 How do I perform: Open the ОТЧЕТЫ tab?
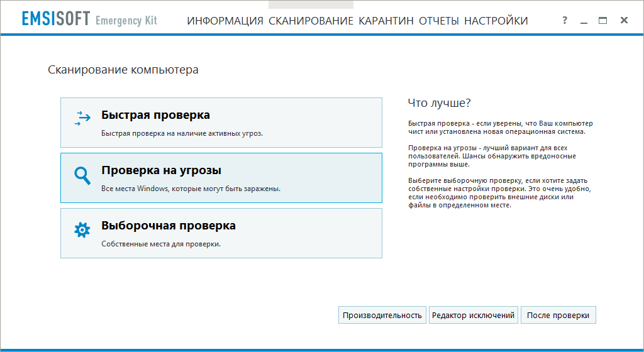pyautogui.click(x=439, y=21)
